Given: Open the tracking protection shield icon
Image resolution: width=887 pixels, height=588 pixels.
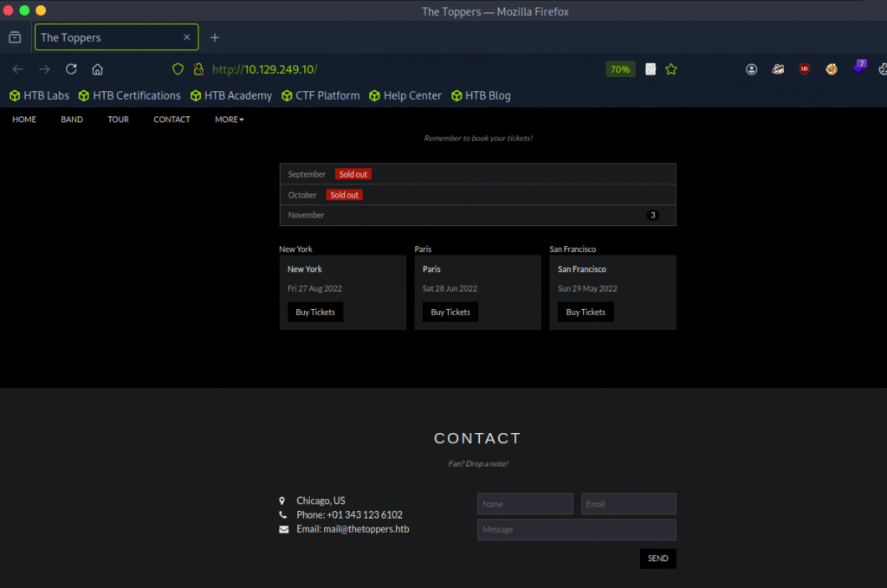Looking at the screenshot, I should tap(178, 69).
